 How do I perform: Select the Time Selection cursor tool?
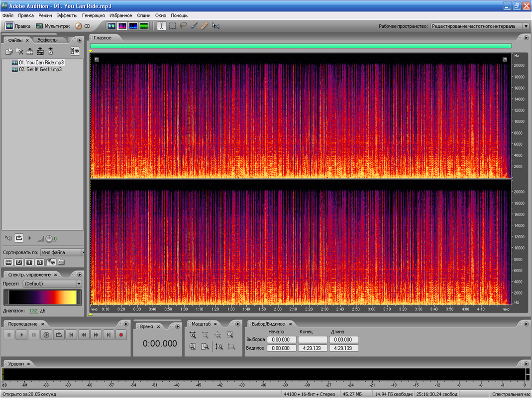point(162,26)
